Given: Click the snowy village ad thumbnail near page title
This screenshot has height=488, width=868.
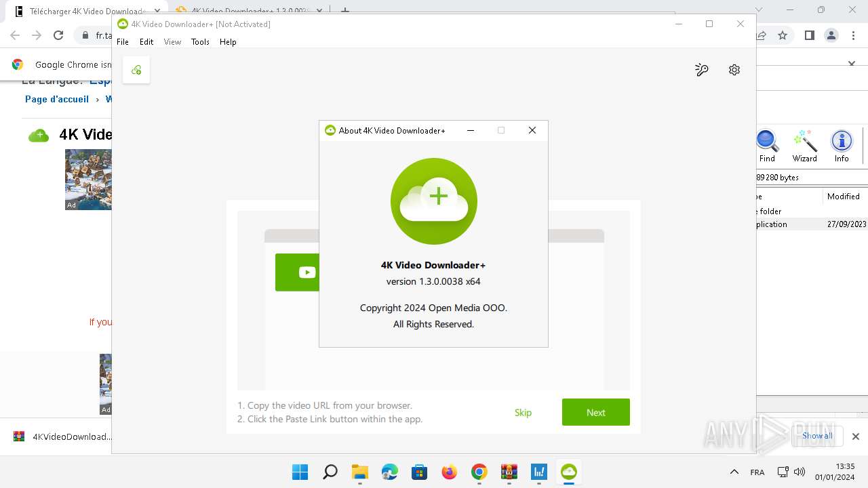Looking at the screenshot, I should coord(88,180).
